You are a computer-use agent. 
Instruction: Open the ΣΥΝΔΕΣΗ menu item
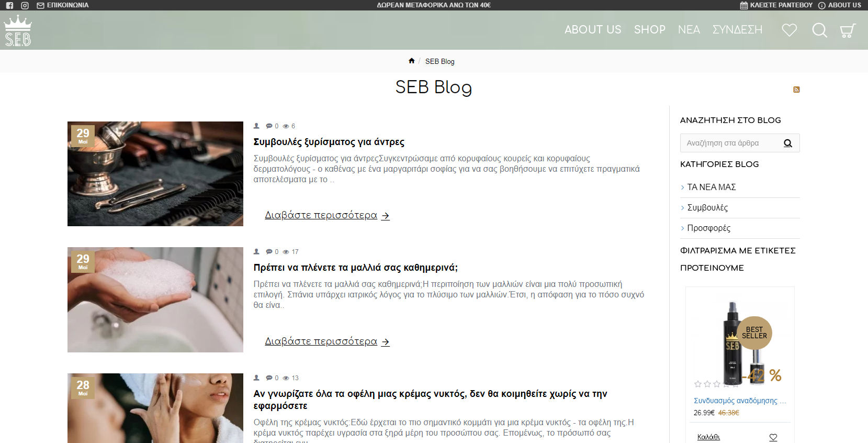(737, 30)
